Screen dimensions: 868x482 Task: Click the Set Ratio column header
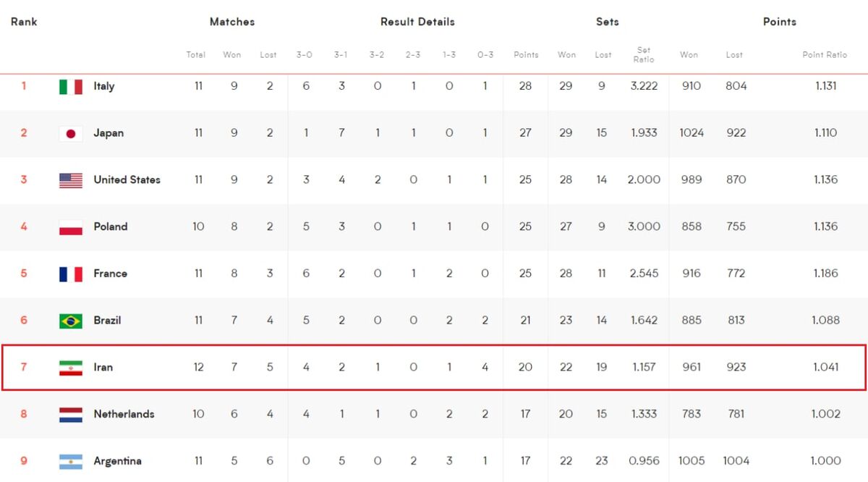[x=643, y=55]
